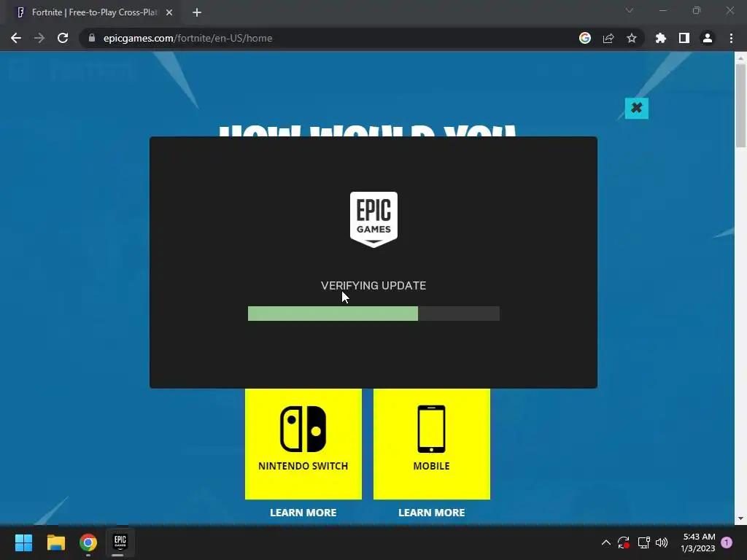Share this page using the share icon
Screen dimensions: 747x560
click(x=608, y=38)
